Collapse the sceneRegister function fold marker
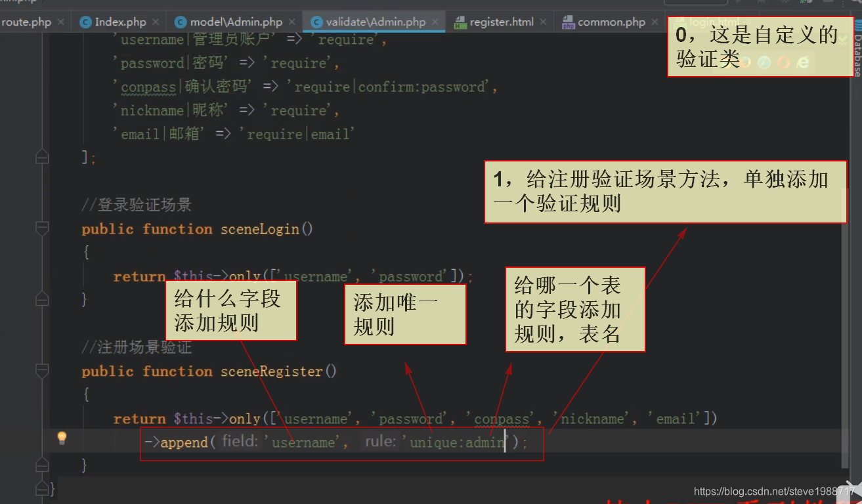The image size is (862, 504). click(42, 371)
